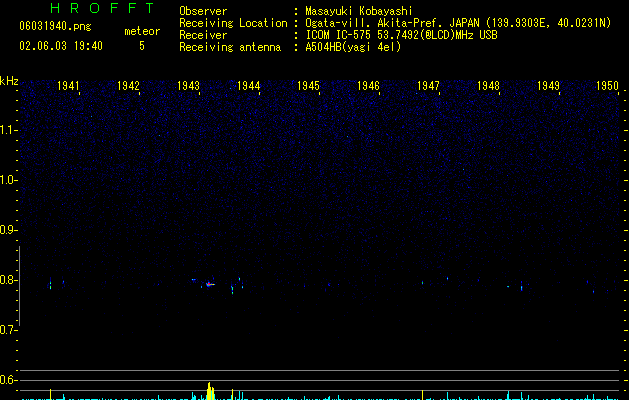Click the ICOM IC-575 receiver value

401,35
